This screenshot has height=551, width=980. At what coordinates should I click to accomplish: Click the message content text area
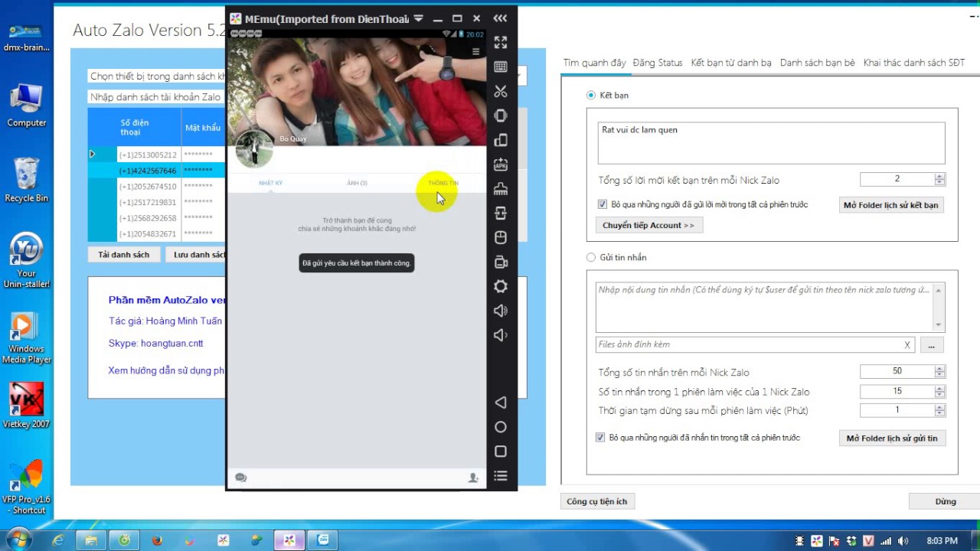tap(763, 306)
